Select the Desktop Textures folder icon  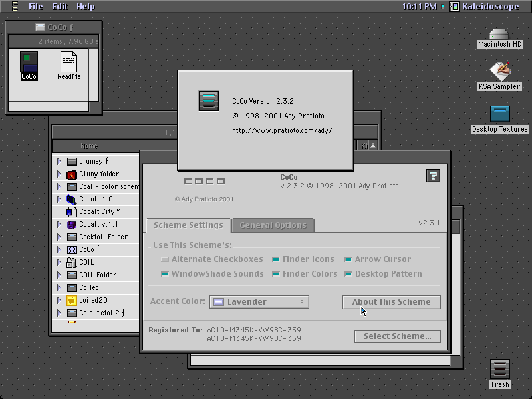tap(500, 114)
